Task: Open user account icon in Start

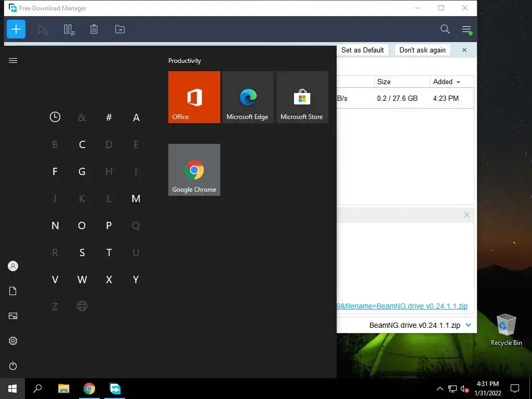Action: (13, 266)
